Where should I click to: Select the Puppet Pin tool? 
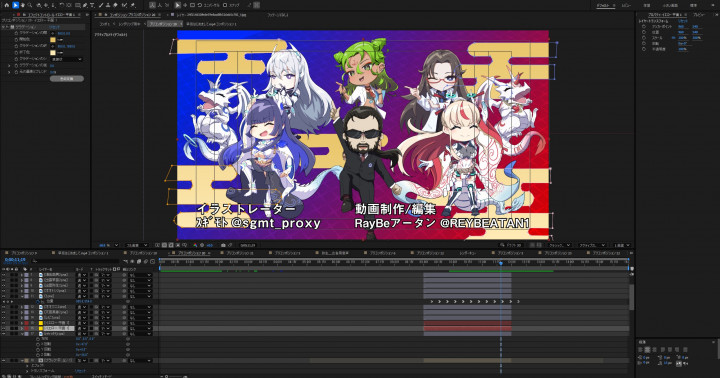[x=133, y=5]
